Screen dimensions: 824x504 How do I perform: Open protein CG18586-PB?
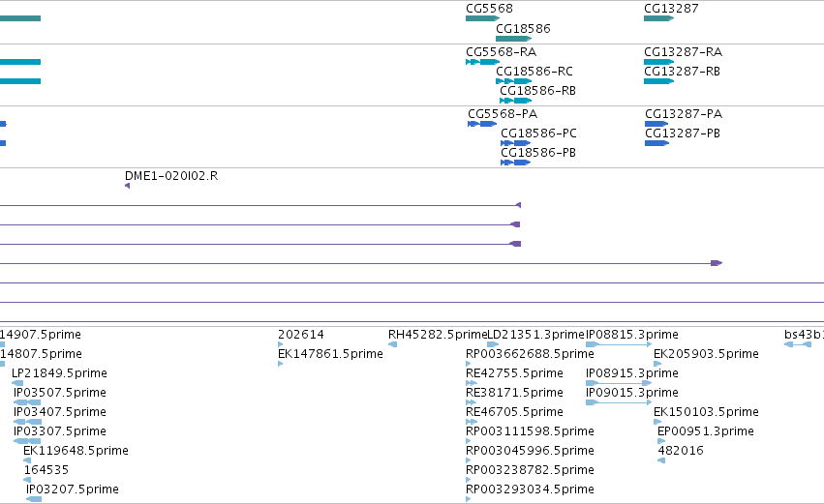538,153
